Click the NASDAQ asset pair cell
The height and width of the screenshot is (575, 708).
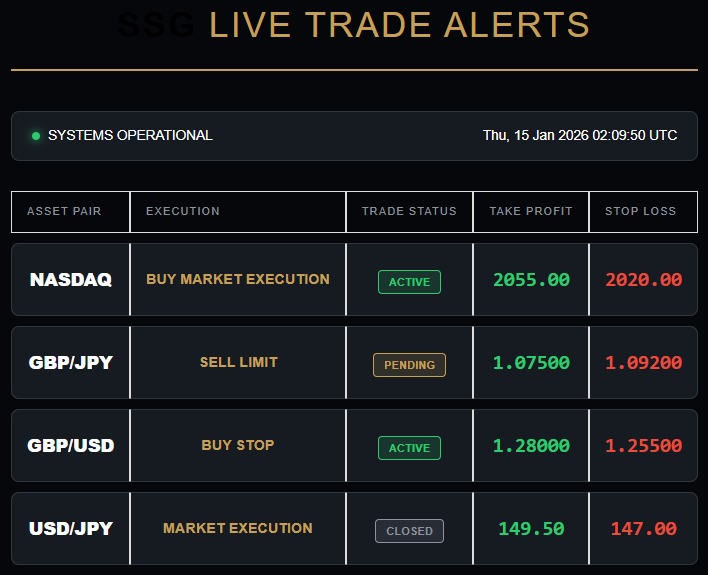[71, 280]
